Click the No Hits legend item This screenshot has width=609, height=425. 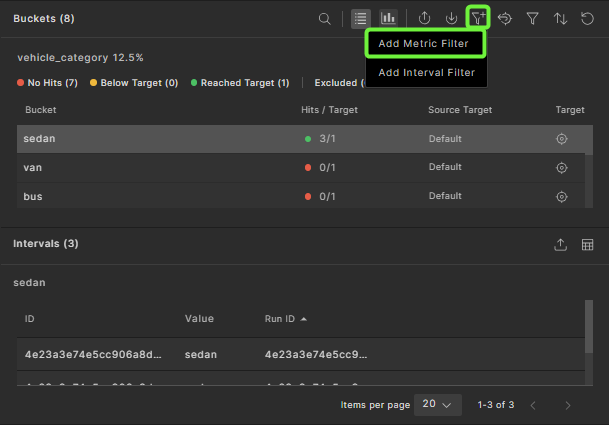pyautogui.click(x=50, y=83)
